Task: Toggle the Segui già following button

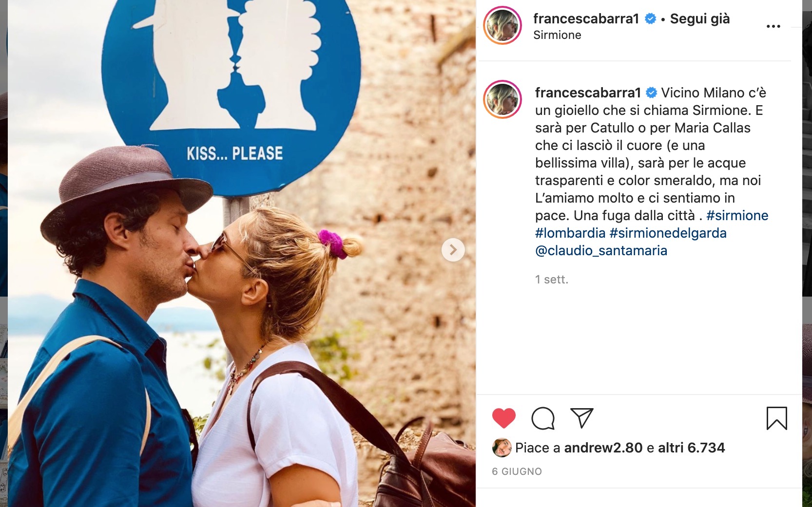Action: [x=700, y=19]
